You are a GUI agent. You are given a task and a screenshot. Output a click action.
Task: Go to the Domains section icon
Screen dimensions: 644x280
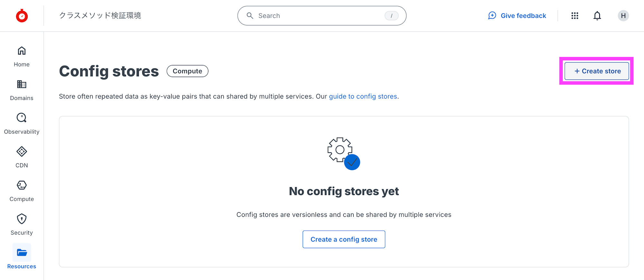[22, 84]
